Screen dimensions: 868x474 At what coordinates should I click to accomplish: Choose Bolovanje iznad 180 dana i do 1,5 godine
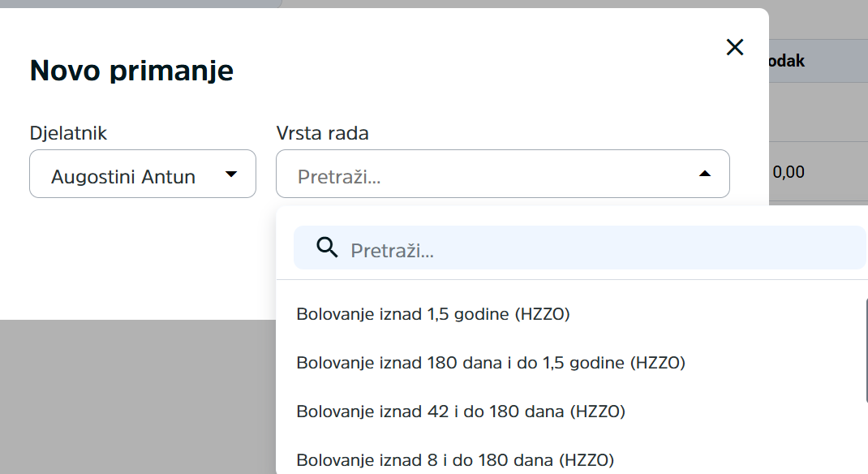[x=491, y=363]
